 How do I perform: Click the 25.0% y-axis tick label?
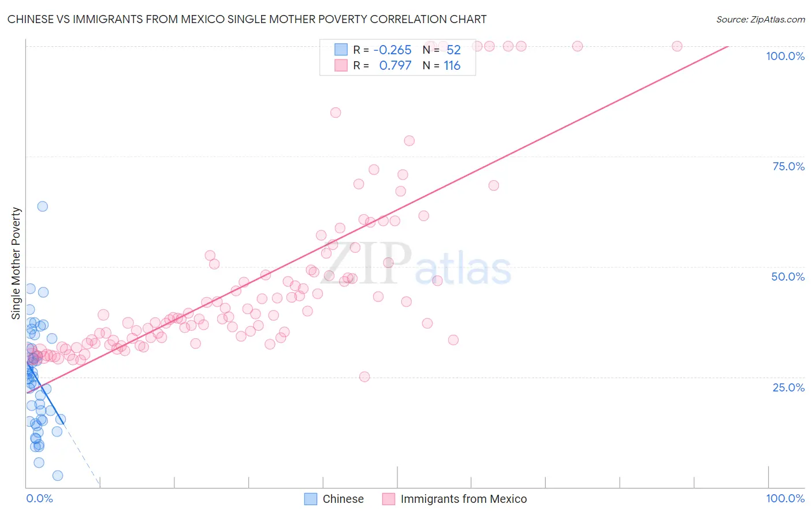tap(788, 387)
